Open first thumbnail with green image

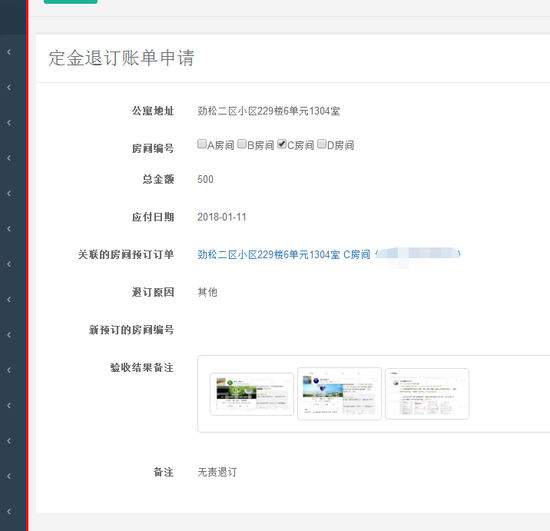click(251, 394)
